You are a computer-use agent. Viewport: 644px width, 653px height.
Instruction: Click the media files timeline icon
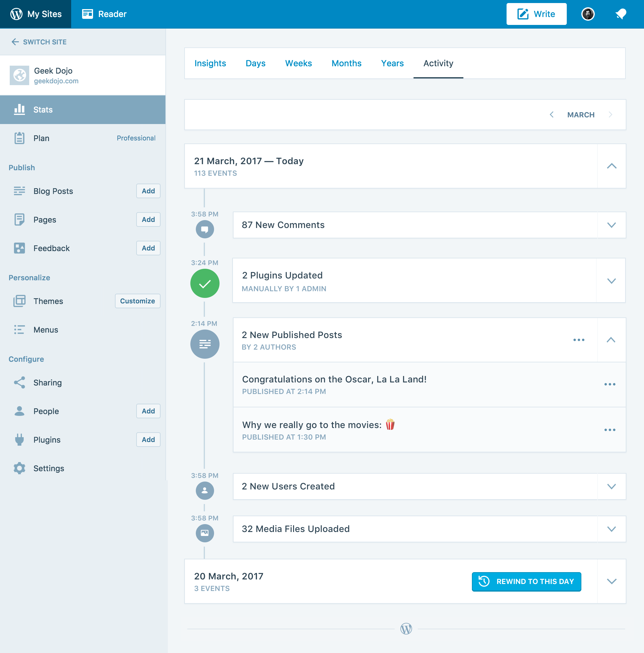pyautogui.click(x=205, y=533)
